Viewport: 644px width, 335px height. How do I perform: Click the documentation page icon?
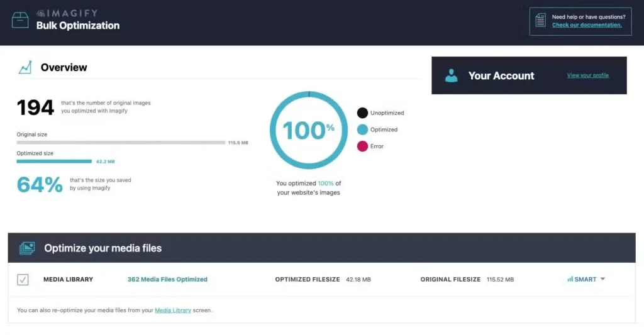540,21
